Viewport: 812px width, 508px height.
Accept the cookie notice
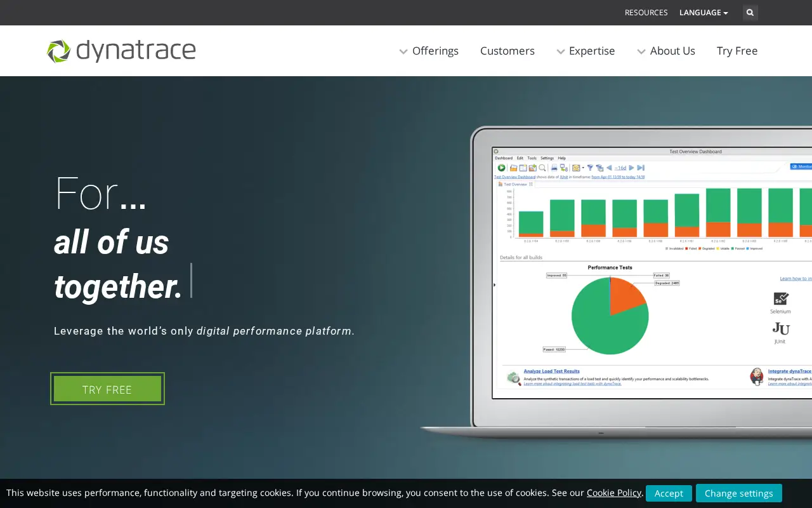[669, 493]
